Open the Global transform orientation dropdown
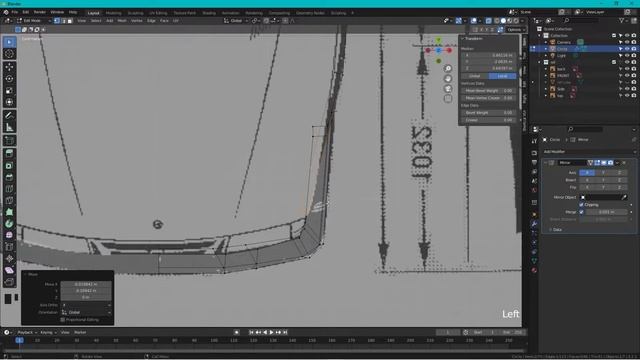The image size is (640, 360). (236, 20)
